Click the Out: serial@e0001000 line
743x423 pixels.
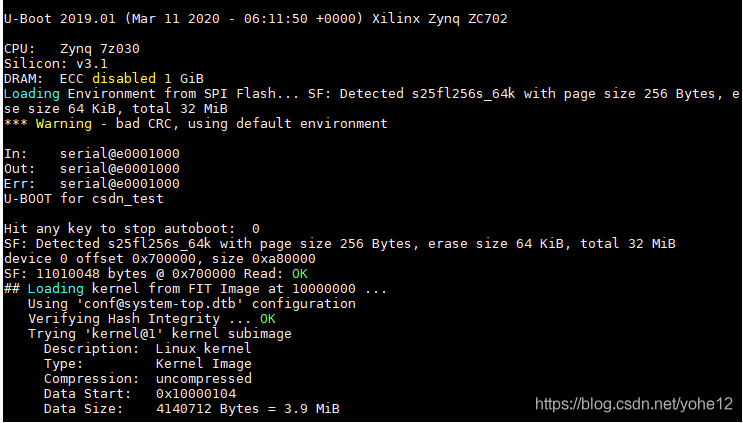[92, 169]
